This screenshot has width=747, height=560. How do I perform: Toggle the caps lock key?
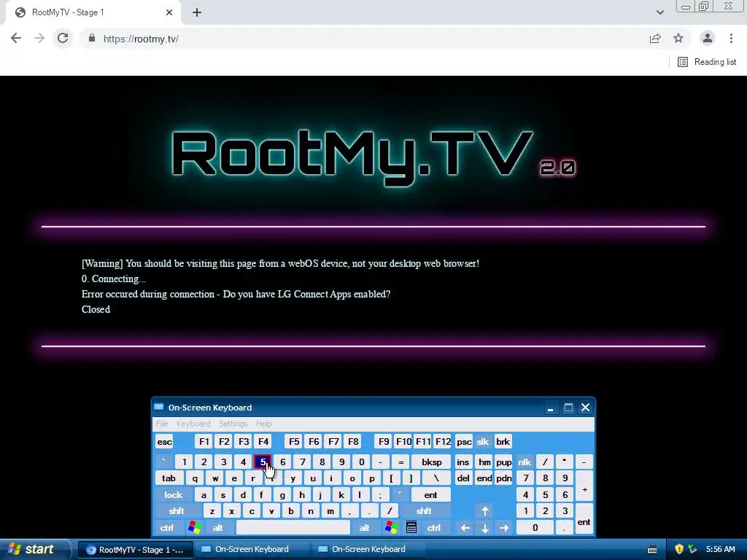coord(174,495)
